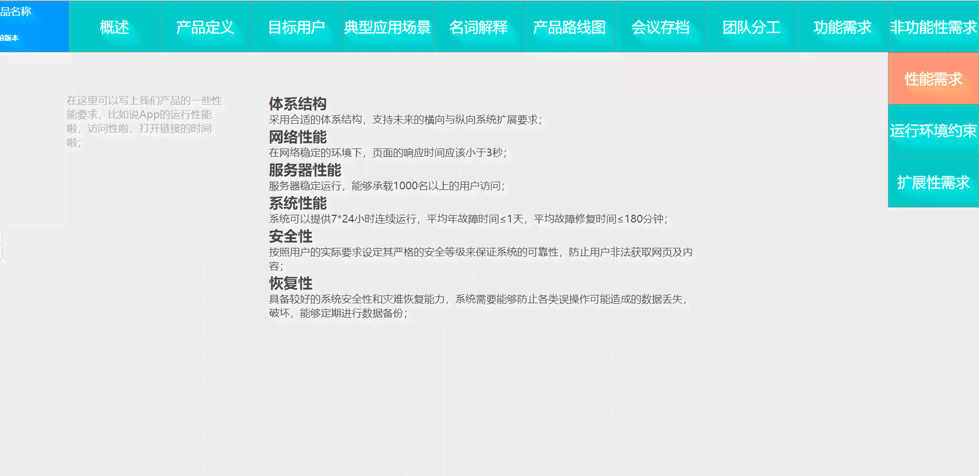Choose 扩展性需求 from the dropdown menu
This screenshot has height=476, width=980.
pyautogui.click(x=933, y=182)
